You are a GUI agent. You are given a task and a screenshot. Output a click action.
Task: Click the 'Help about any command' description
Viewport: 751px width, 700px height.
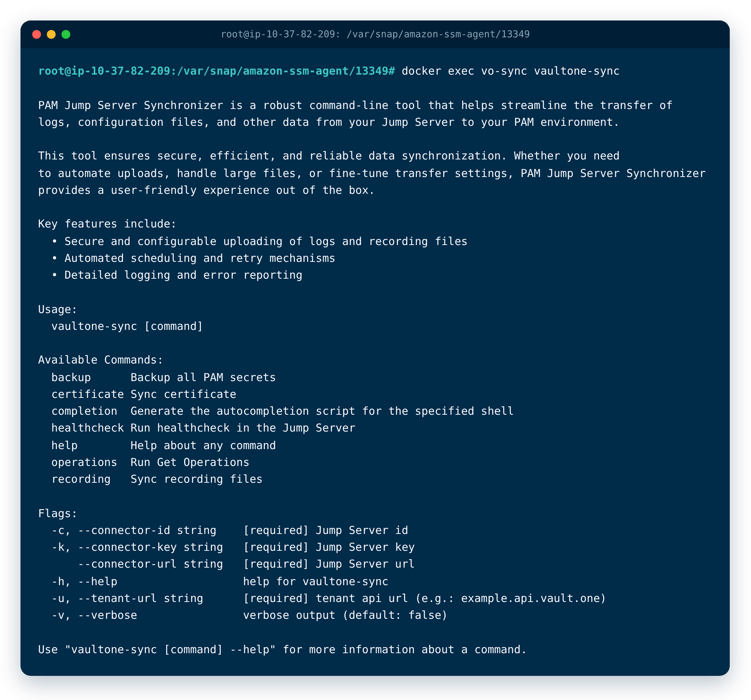[x=203, y=445]
